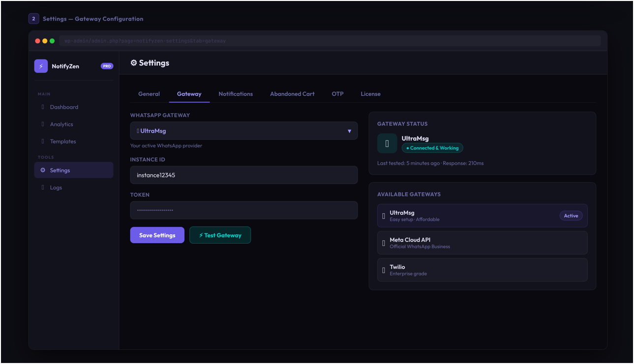Click the 'AVAILABLE GATEWAYS' panel heading
This screenshot has width=634, height=364.
pos(409,195)
